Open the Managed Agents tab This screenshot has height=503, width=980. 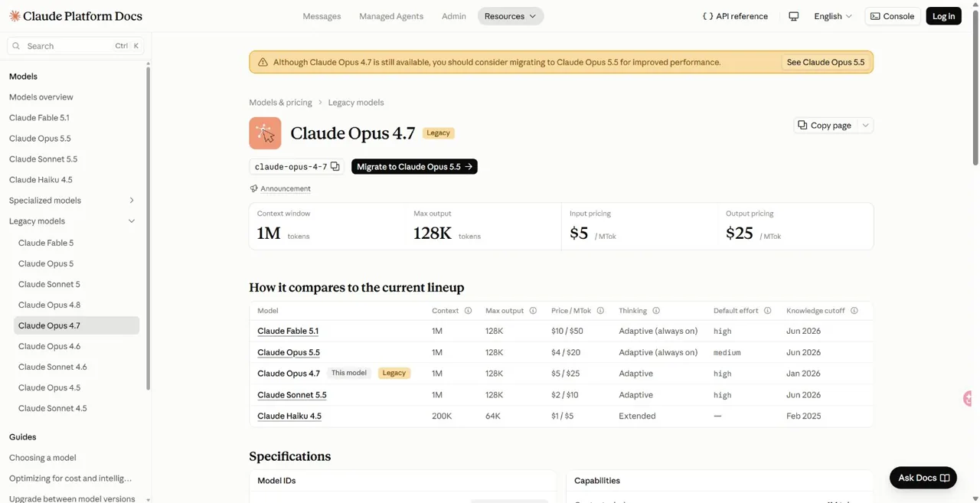[391, 16]
